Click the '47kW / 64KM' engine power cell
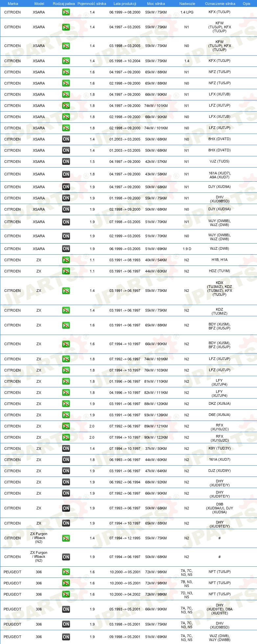The width and height of the screenshot is (257, 644). (x=156, y=471)
